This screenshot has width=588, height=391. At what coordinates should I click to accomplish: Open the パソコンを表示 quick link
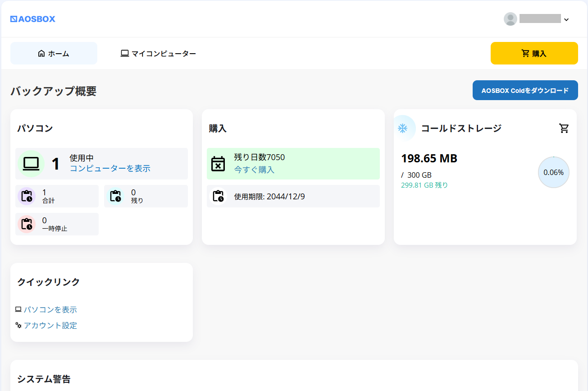pos(50,310)
